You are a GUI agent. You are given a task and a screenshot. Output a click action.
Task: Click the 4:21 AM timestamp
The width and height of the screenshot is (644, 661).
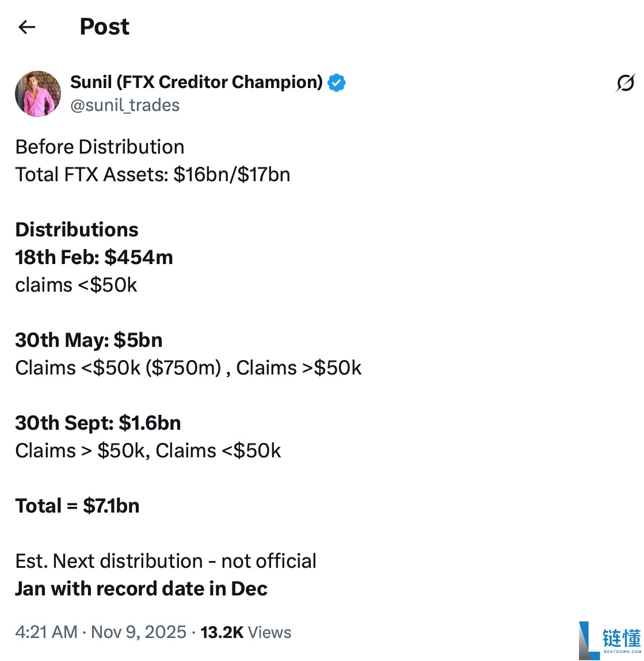coord(46,632)
